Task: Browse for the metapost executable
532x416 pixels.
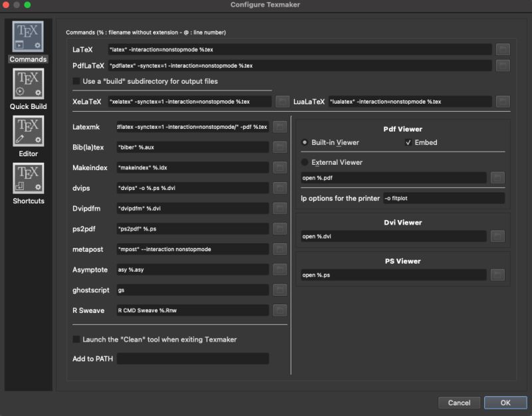Action: (280, 249)
